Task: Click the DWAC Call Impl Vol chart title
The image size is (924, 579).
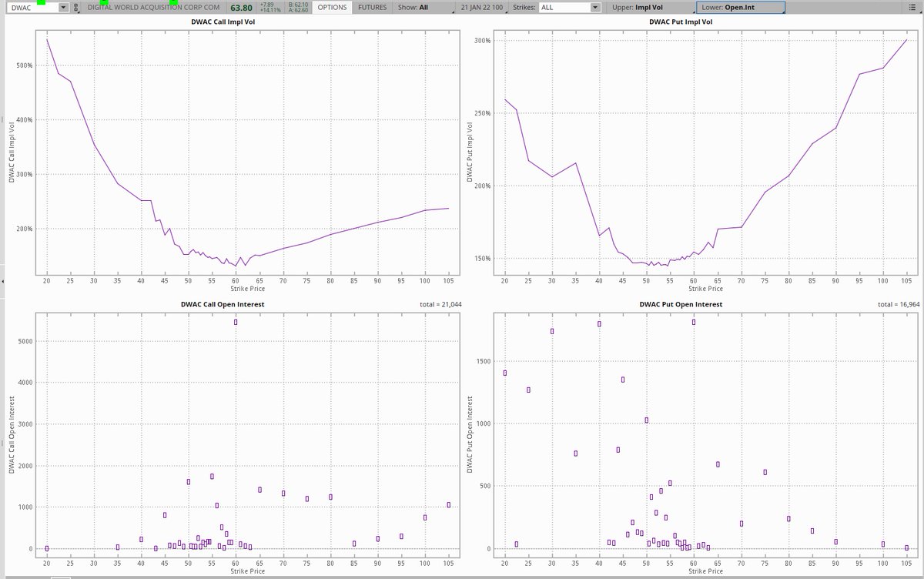Action: pos(225,22)
